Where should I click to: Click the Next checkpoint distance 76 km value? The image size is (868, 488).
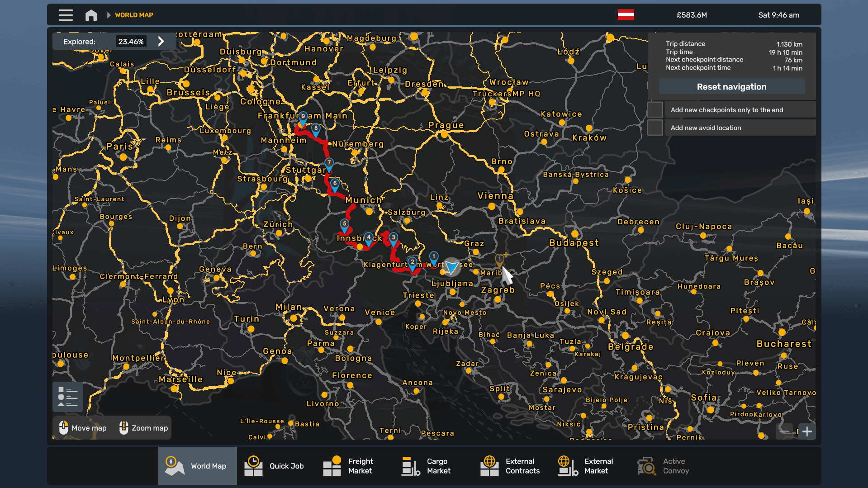coord(793,60)
